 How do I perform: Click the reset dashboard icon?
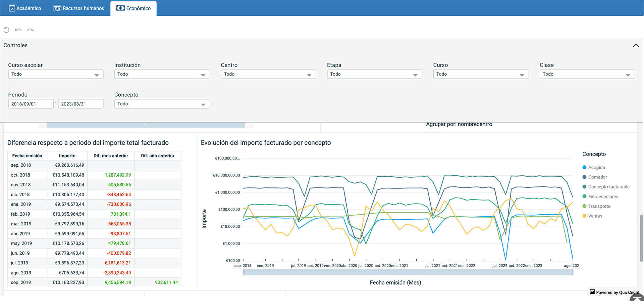6,30
